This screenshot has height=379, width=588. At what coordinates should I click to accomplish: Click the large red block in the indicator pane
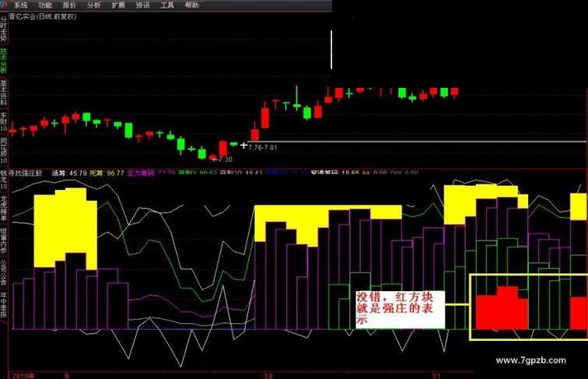502,308
